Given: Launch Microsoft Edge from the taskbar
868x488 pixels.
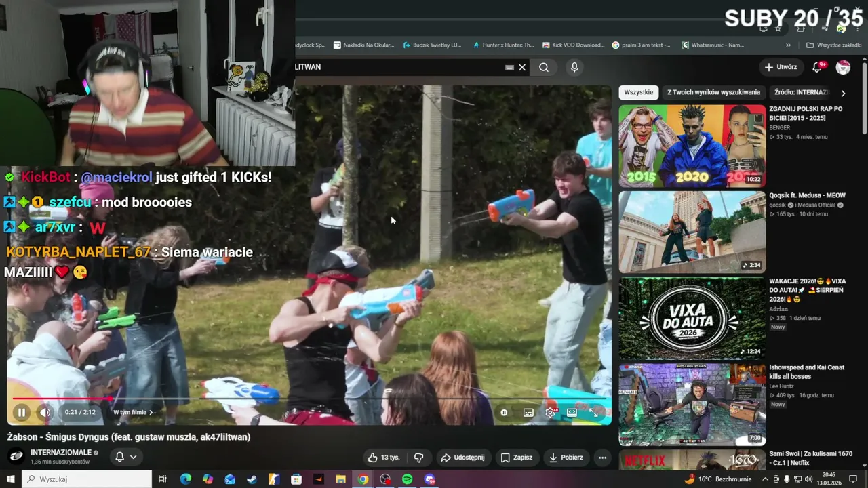Looking at the screenshot, I should coord(186,479).
